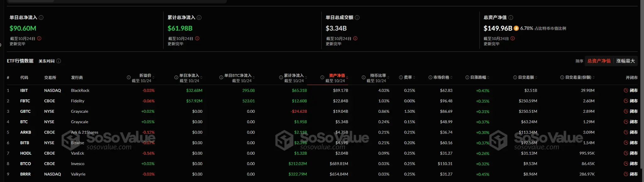Sort by 市场价格 column arrows
This screenshot has width=644, height=182.
(452, 77)
